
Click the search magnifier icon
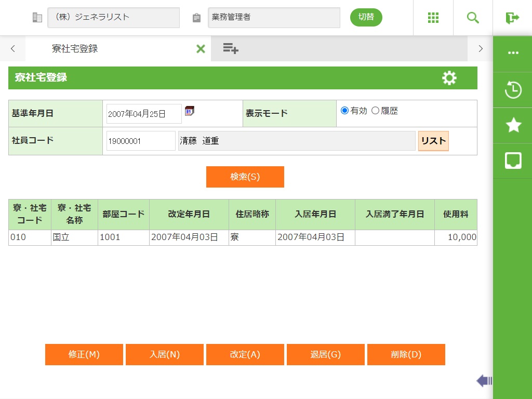473,18
